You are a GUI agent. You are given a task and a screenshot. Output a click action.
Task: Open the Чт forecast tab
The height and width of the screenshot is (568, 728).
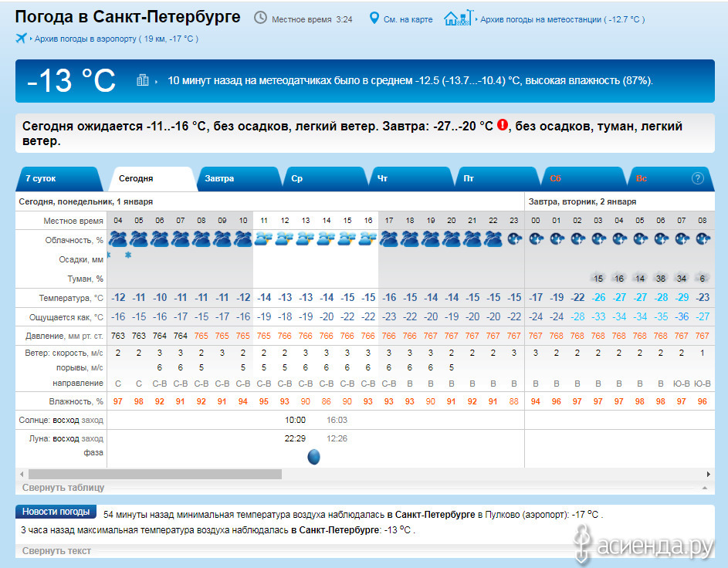tap(411, 179)
